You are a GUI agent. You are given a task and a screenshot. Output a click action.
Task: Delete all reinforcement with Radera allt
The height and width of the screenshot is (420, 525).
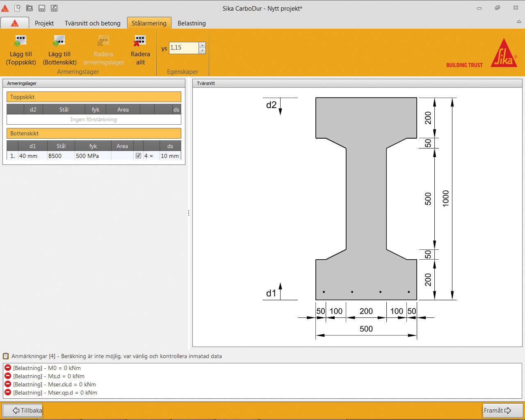pyautogui.click(x=140, y=50)
